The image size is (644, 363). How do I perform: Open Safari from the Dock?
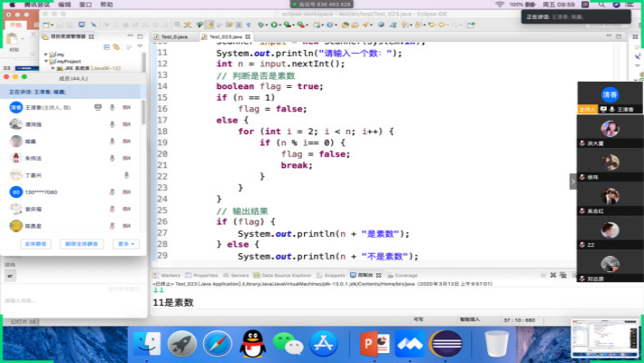218,345
